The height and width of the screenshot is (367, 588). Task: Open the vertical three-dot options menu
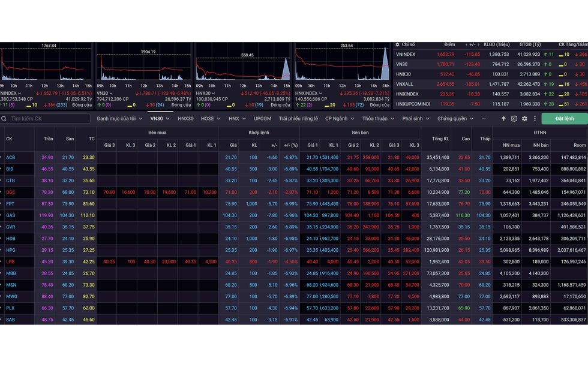535,119
